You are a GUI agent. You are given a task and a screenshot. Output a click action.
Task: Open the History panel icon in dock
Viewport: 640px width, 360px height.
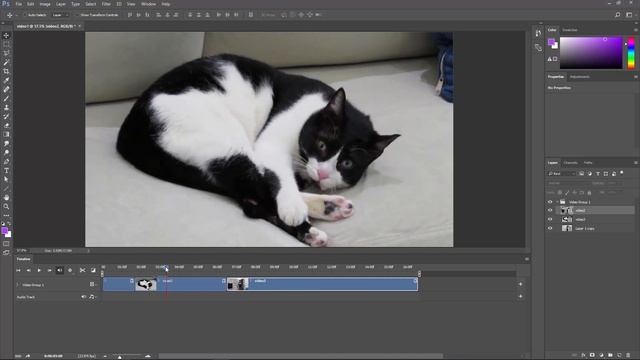pos(538,33)
